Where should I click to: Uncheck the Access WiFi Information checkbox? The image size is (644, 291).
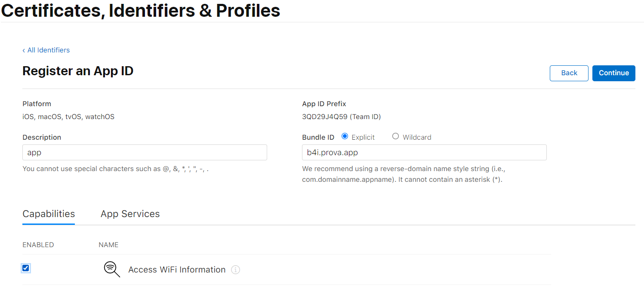pyautogui.click(x=26, y=268)
